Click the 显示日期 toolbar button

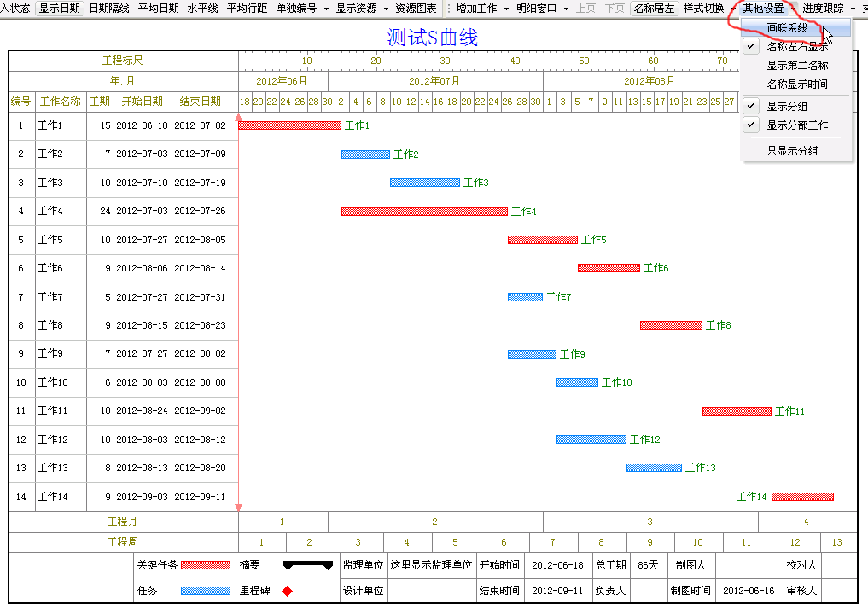[60, 9]
